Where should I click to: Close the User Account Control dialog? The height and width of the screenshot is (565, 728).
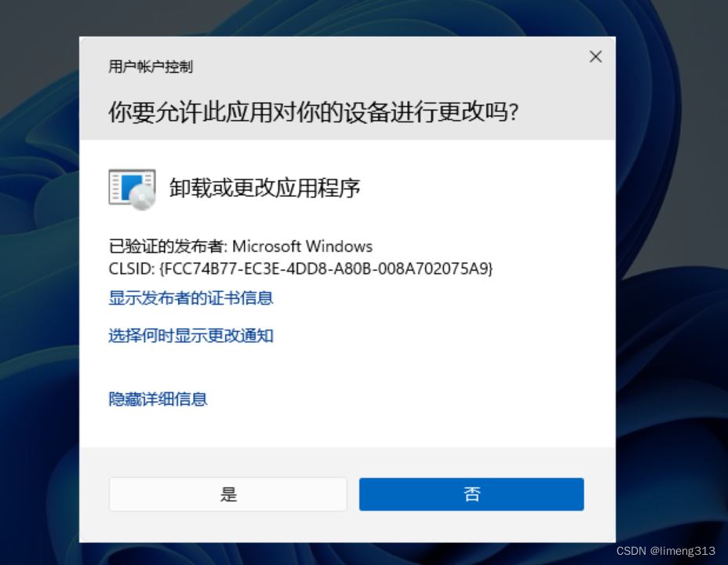[595, 56]
